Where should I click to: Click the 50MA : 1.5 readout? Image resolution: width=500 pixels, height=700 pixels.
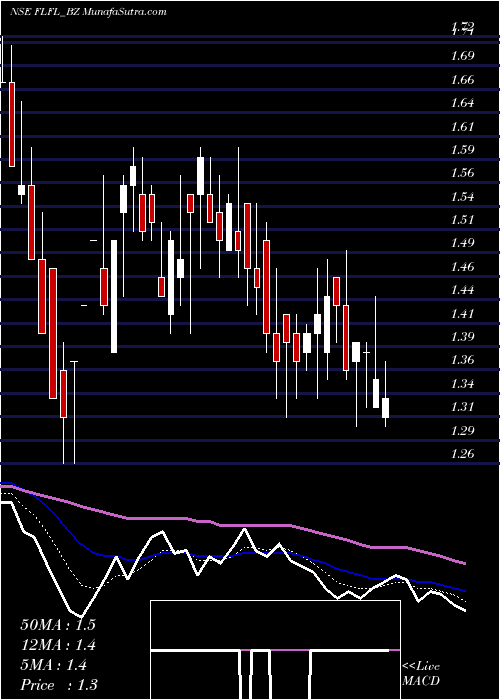click(58, 625)
